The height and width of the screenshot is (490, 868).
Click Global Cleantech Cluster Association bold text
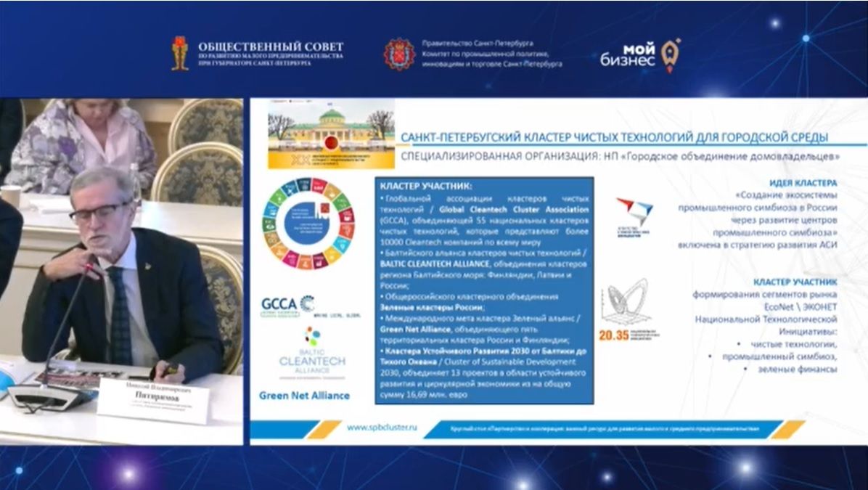pos(515,209)
